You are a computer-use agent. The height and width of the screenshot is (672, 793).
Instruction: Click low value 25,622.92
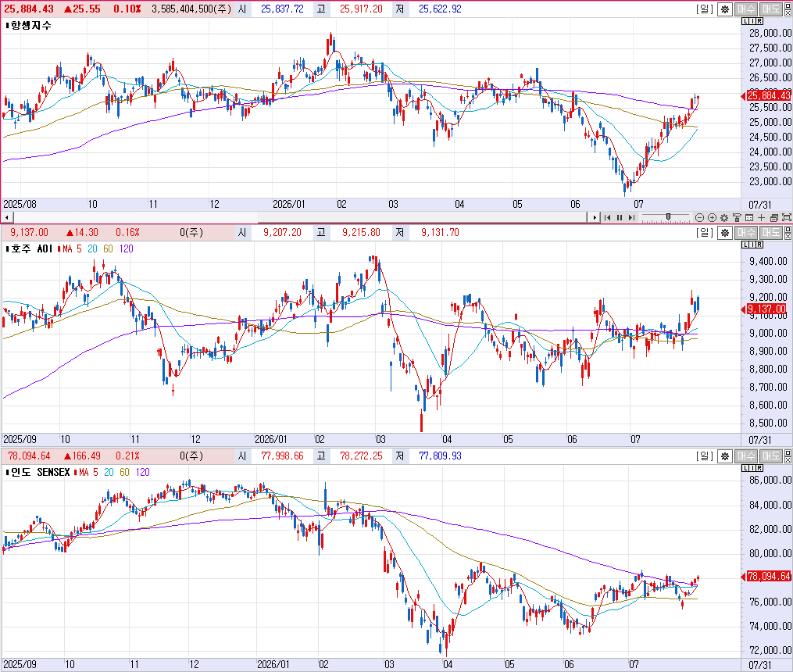pos(440,9)
